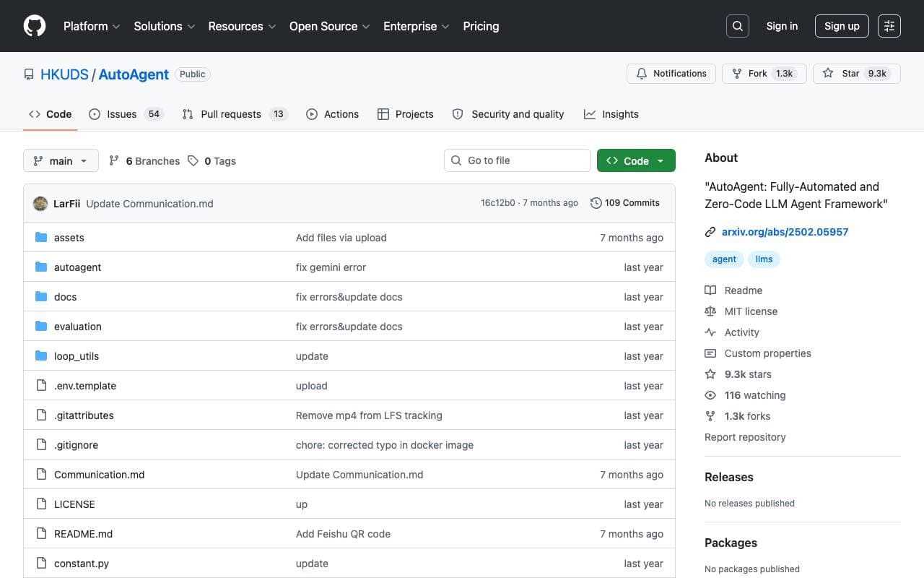Open the 109 Commits history
The height and width of the screenshot is (578, 924).
[x=625, y=203]
